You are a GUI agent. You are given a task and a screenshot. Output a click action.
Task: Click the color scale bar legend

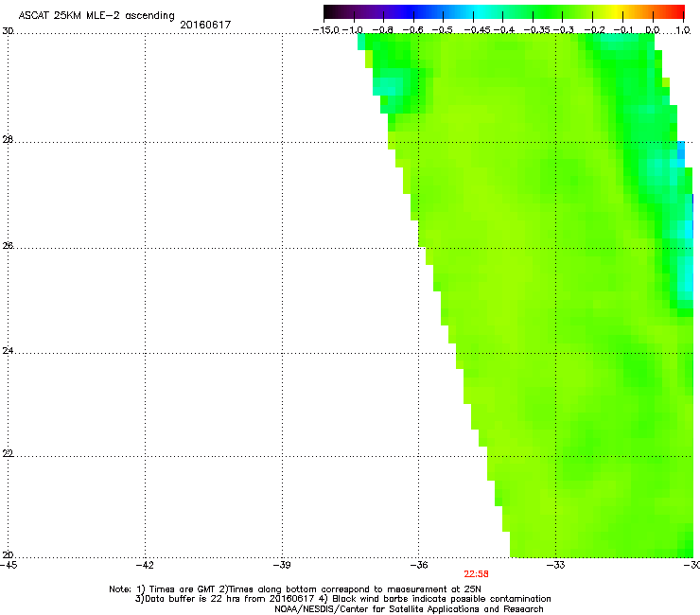(503, 11)
